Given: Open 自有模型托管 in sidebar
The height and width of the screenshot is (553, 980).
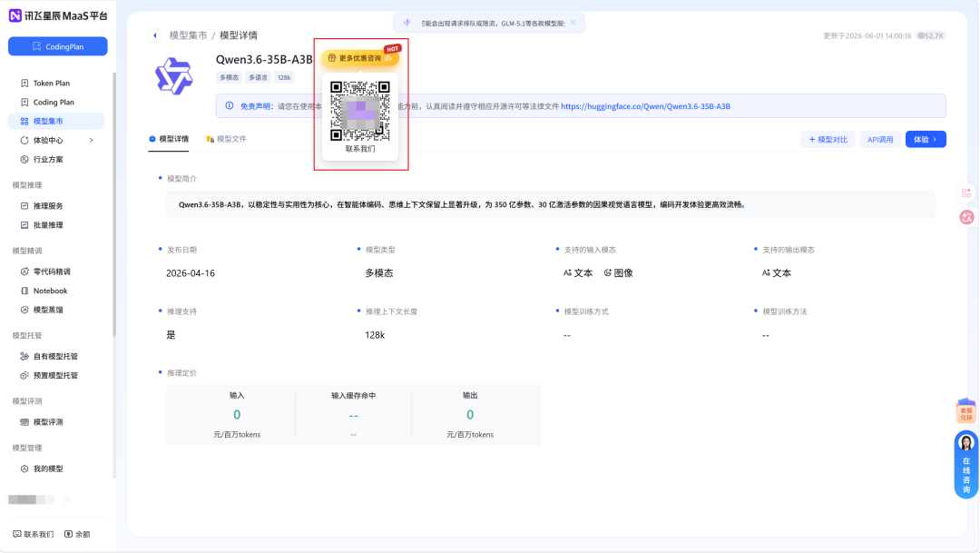Looking at the screenshot, I should click(x=55, y=357).
